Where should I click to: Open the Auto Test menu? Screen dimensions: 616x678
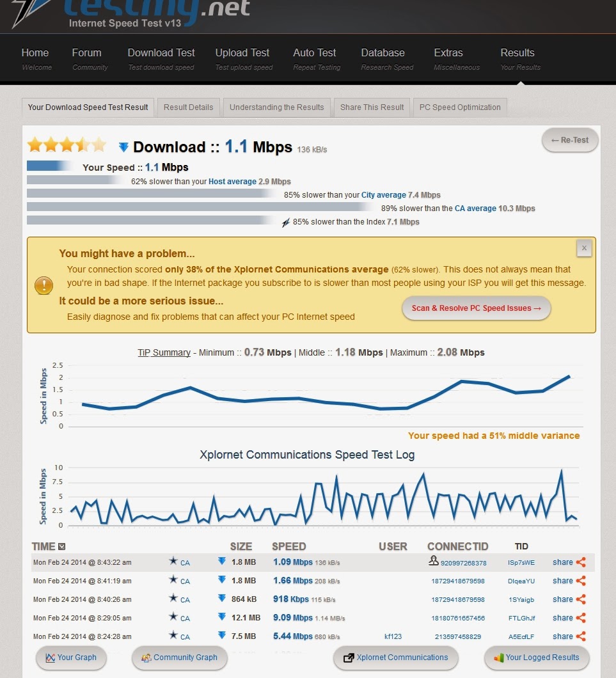click(x=314, y=53)
